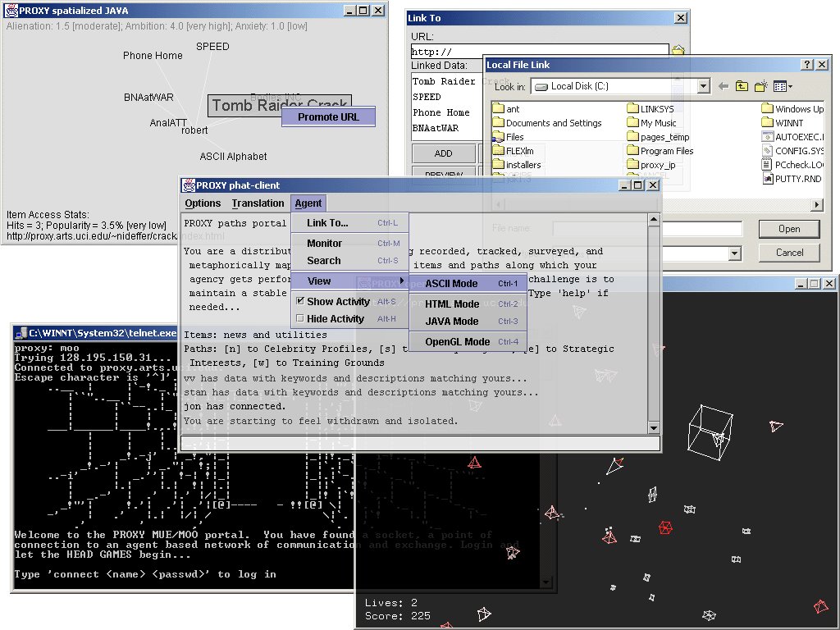Open the Translation menu
The height and width of the screenshot is (630, 840).
coord(258,203)
